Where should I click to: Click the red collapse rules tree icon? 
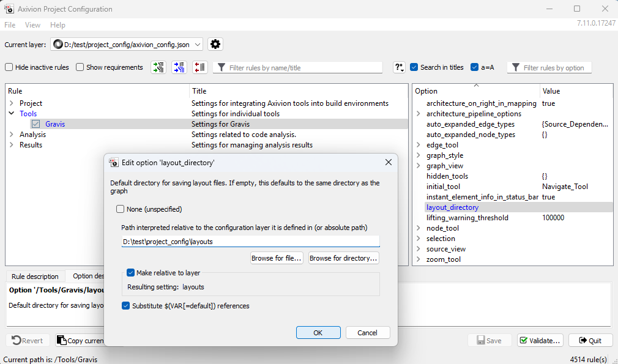pos(200,67)
